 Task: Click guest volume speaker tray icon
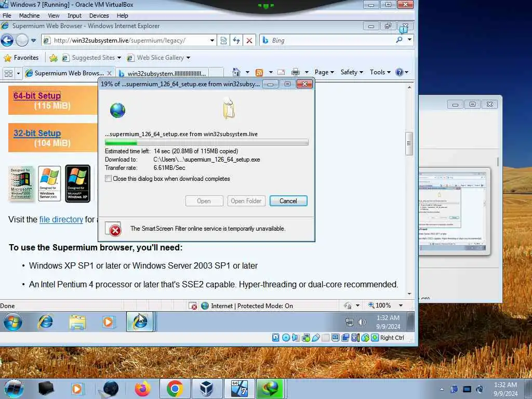click(362, 322)
